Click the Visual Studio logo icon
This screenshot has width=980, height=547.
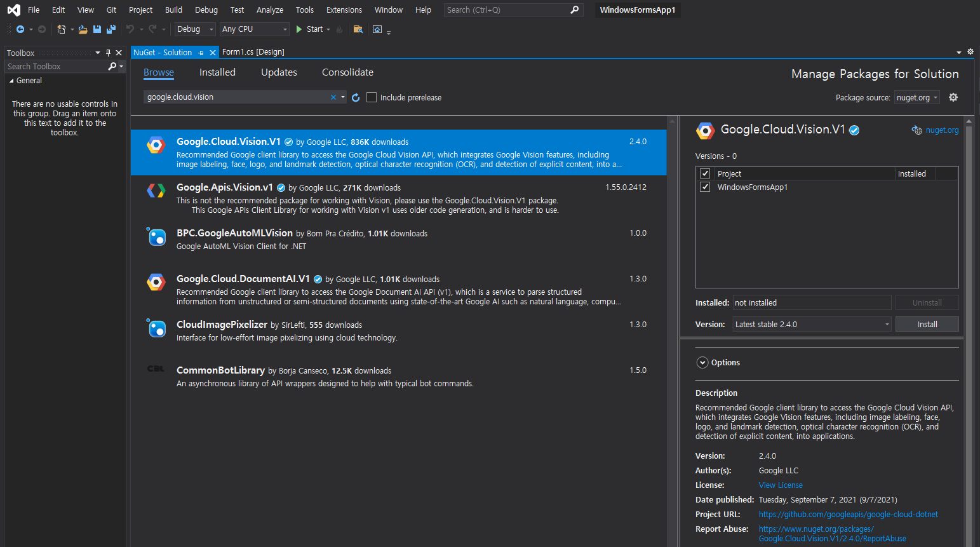coord(13,10)
